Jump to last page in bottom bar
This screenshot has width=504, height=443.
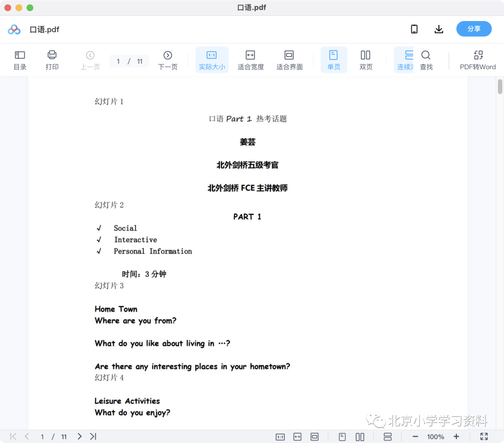point(93,436)
